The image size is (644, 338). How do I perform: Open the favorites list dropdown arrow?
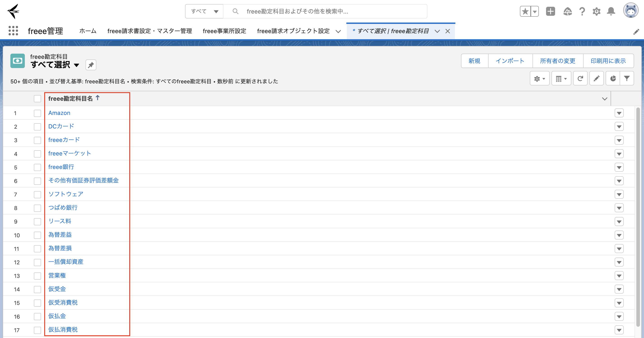coord(535,11)
